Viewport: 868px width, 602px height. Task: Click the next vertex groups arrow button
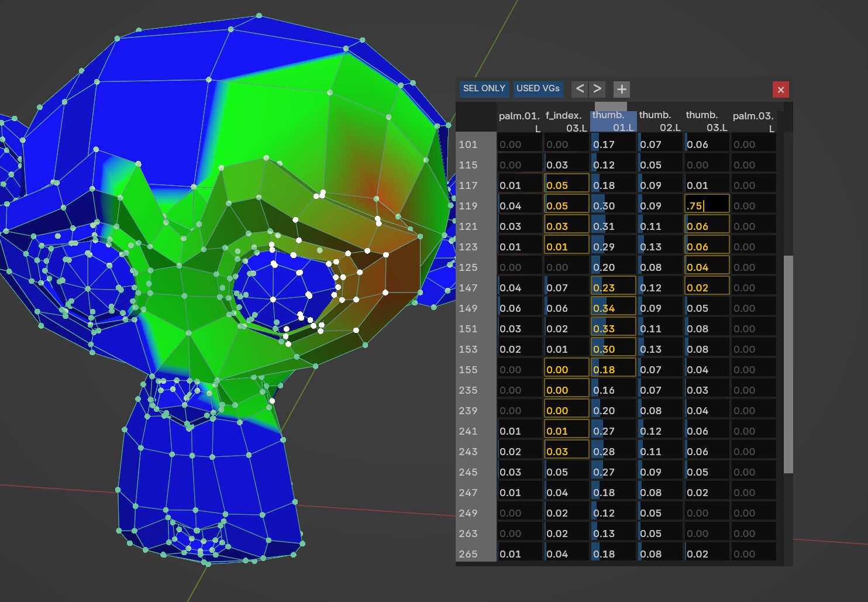click(x=597, y=89)
